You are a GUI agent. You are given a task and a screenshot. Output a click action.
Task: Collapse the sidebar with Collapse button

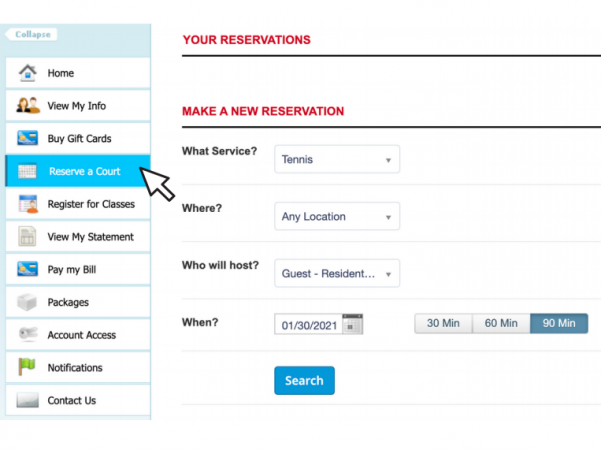point(32,34)
